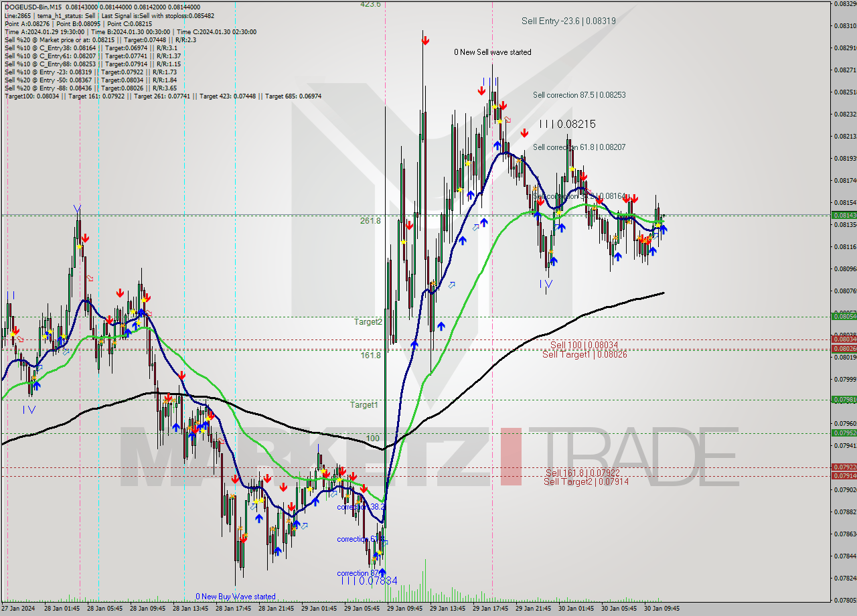
Task: Select the green 0.07981 price axis tag
Action: coord(844,400)
